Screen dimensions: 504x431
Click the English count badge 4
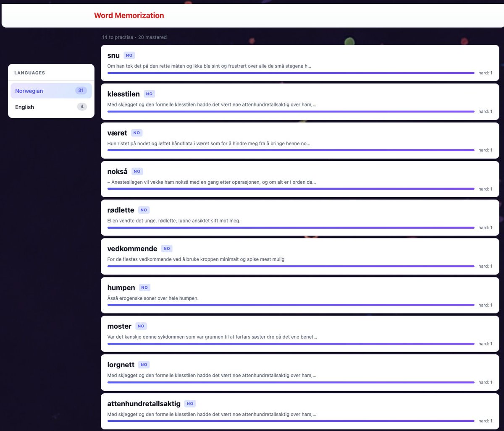(x=82, y=107)
